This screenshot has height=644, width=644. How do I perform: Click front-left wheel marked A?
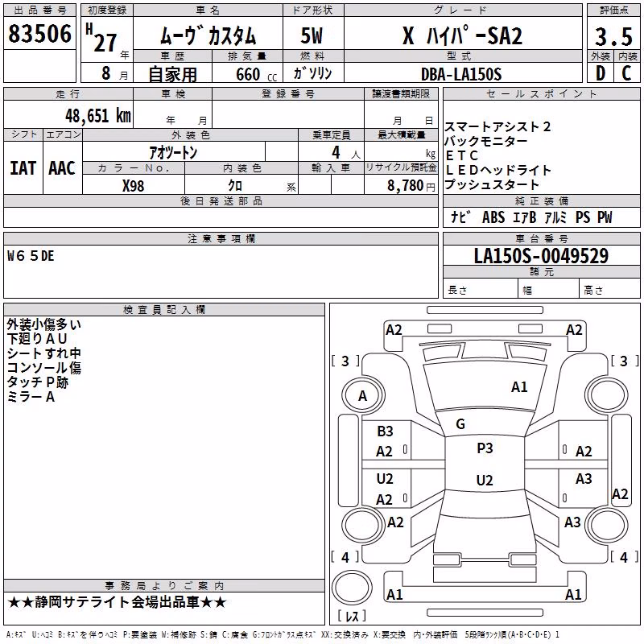pos(362,396)
